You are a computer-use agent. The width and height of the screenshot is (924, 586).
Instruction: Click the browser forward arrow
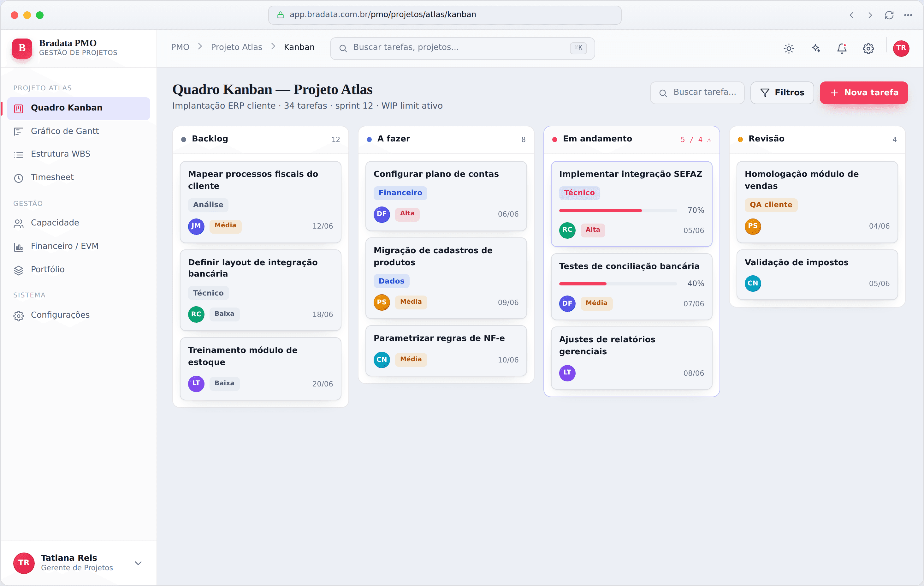coord(870,15)
